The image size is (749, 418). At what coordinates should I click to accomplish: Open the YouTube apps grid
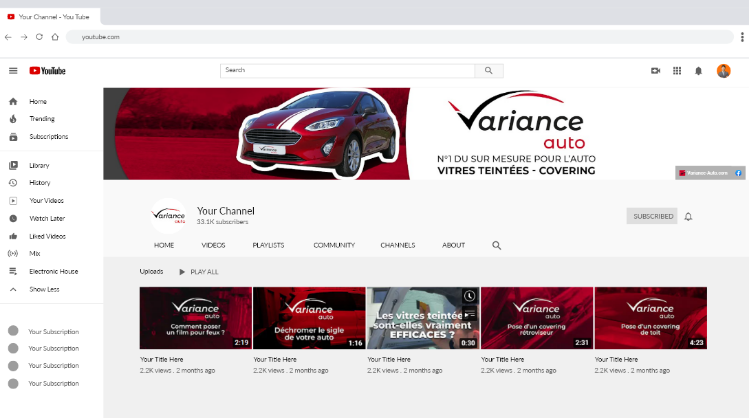point(677,71)
